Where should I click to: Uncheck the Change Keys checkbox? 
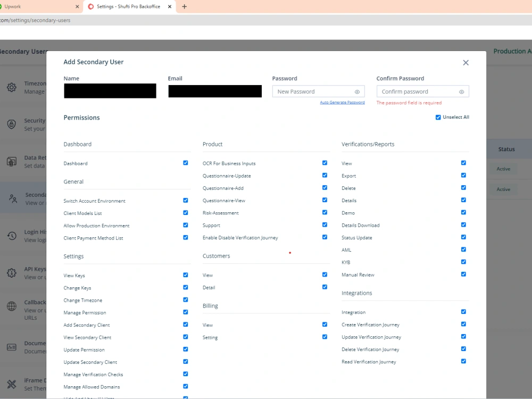(186, 287)
